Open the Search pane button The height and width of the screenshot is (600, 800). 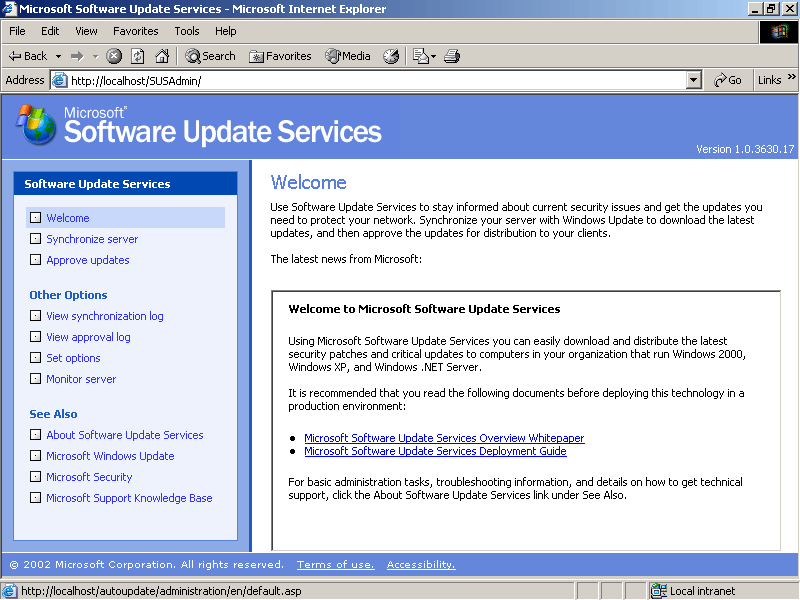point(210,56)
